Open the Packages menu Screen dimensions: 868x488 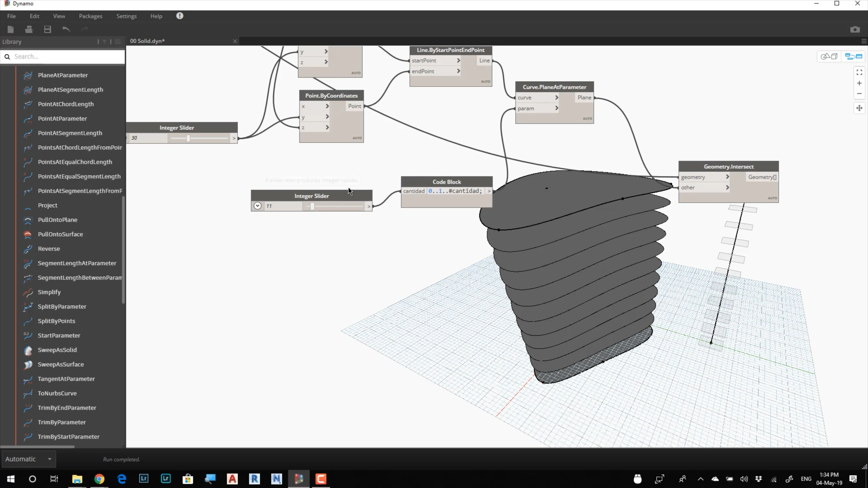click(x=90, y=16)
